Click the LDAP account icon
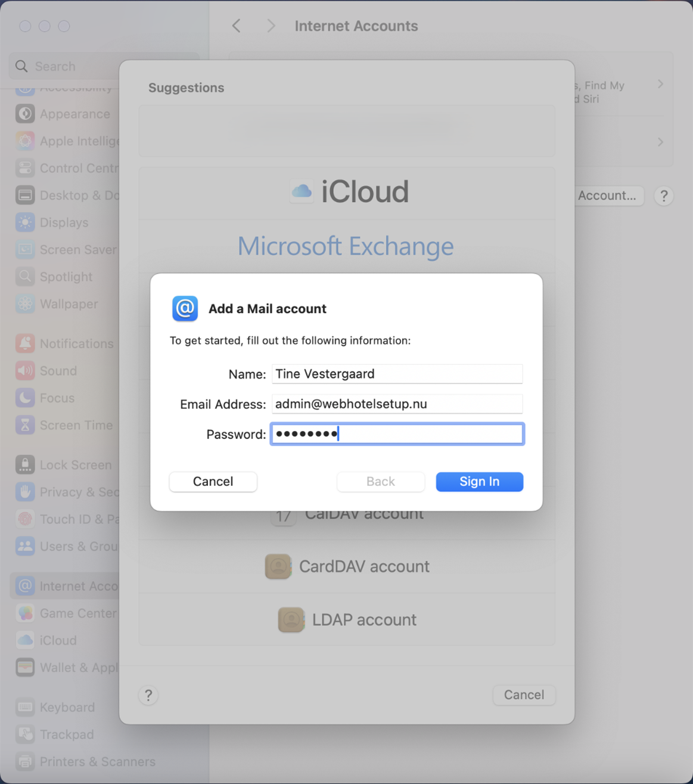The image size is (693, 784). [x=291, y=619]
